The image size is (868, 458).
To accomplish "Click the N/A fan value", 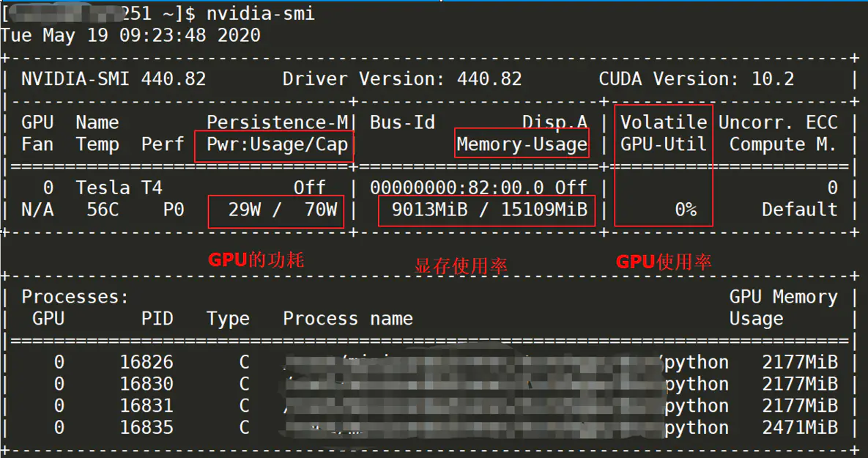I will (x=37, y=210).
